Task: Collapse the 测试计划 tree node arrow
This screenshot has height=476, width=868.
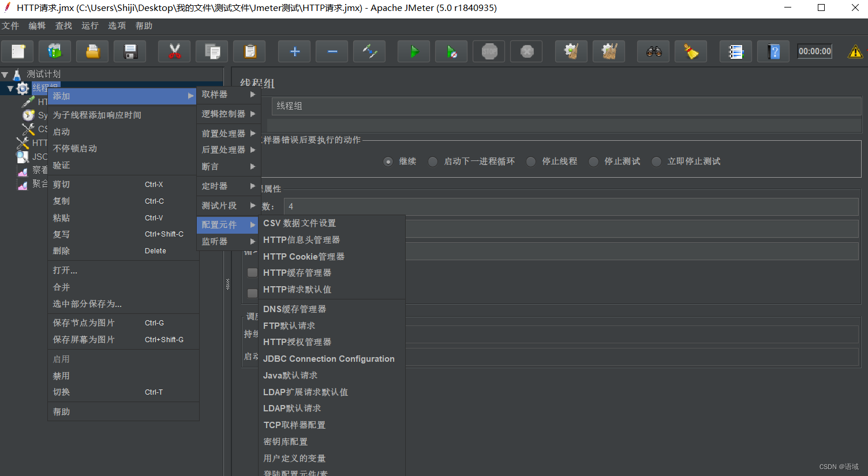Action: point(5,74)
